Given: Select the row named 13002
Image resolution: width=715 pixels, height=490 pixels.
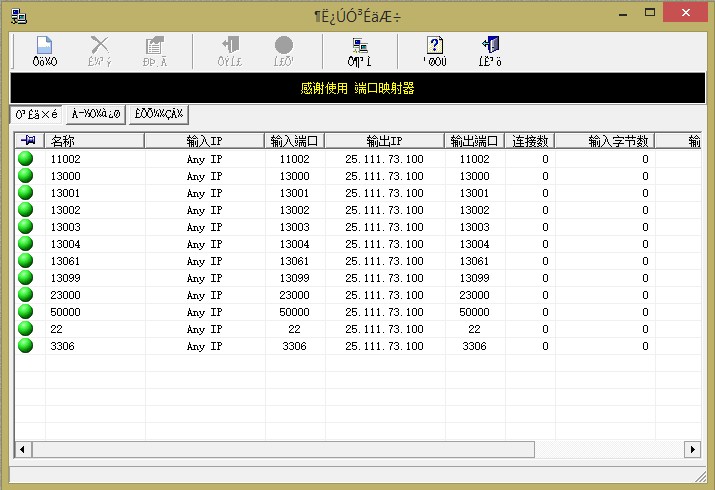Looking at the screenshot, I should tap(358, 210).
